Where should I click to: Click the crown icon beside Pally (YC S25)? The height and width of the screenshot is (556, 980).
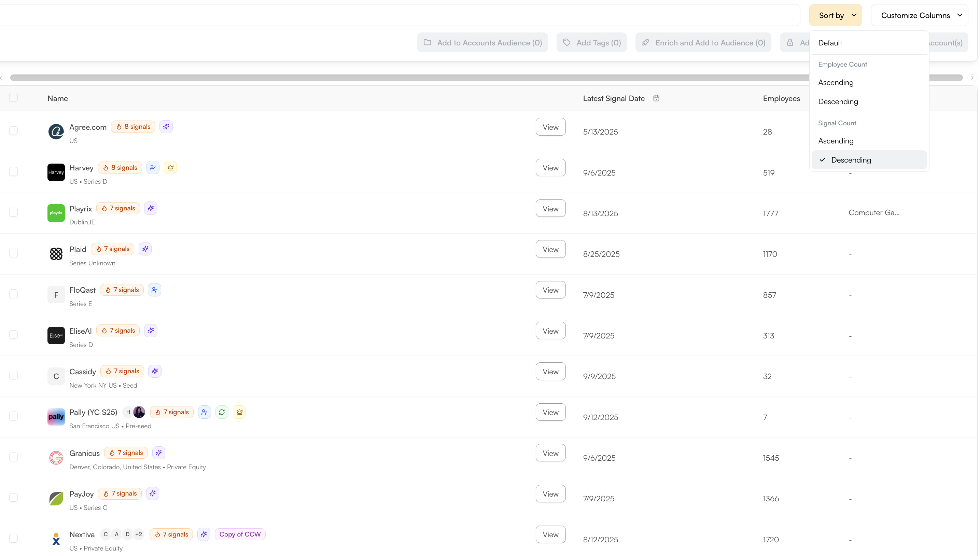(x=239, y=413)
